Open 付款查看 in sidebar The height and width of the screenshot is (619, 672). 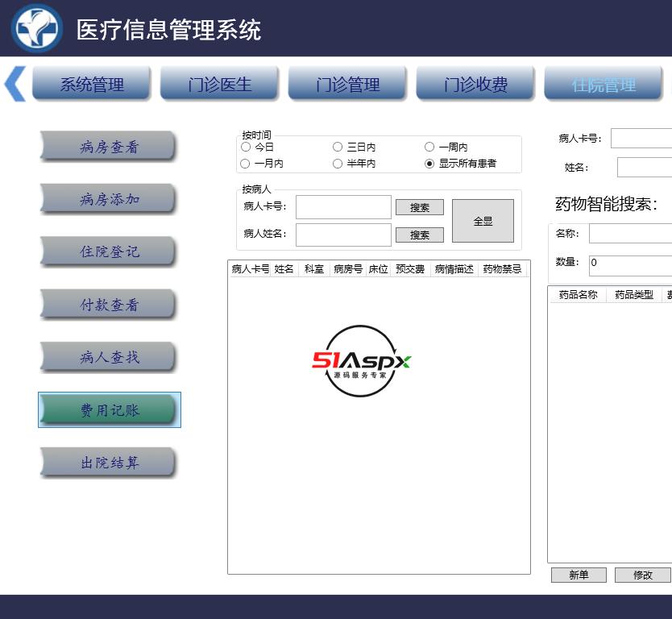tap(108, 305)
